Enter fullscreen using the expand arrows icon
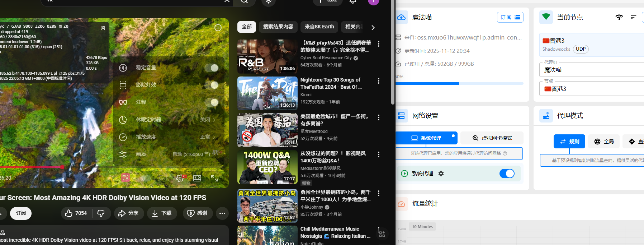Viewport: 644px width, 245px height. point(214,178)
